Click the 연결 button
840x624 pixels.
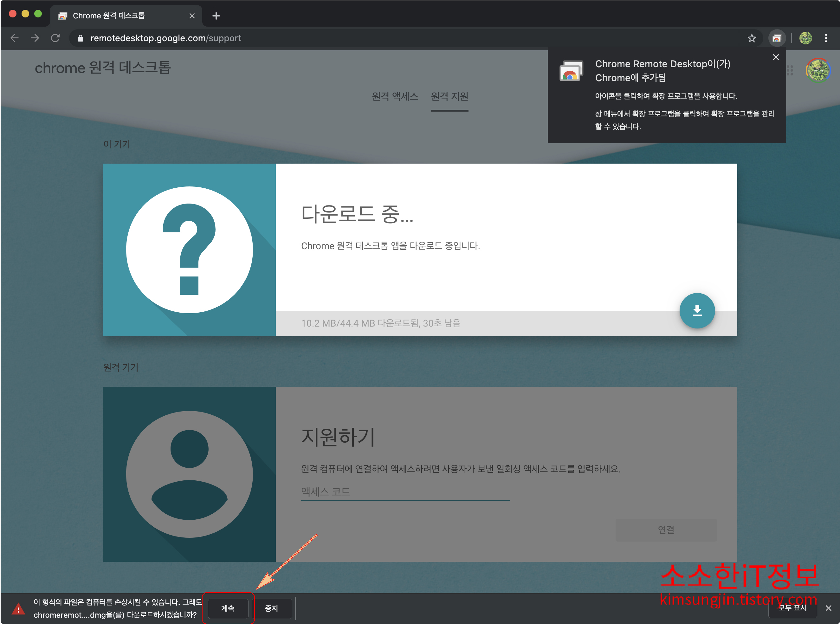666,530
